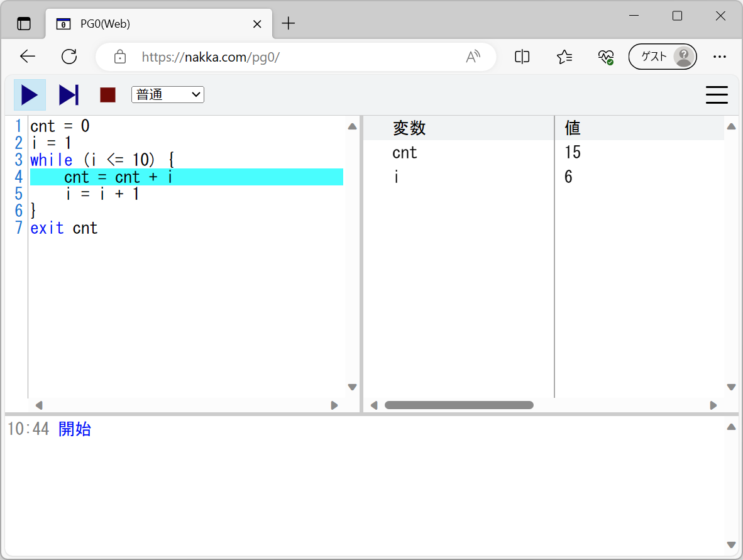Viewport: 743px width, 560px height.
Task: Select the PG0(Web) tab
Action: (x=159, y=24)
